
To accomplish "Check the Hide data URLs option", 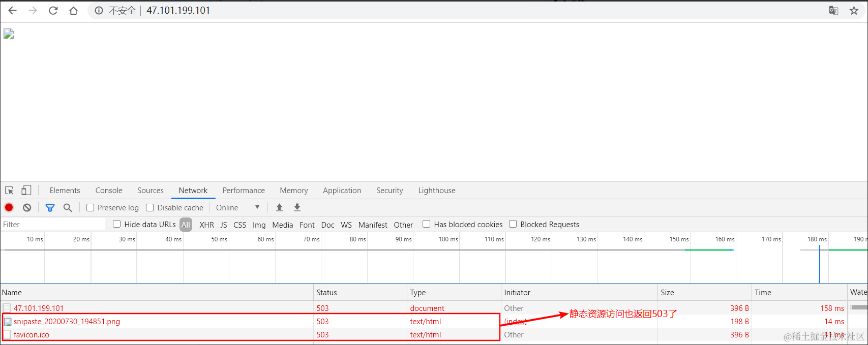I will 116,224.
